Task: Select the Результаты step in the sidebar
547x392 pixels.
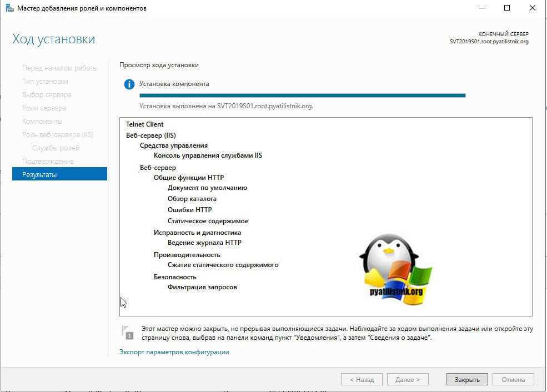Action: 59,174
